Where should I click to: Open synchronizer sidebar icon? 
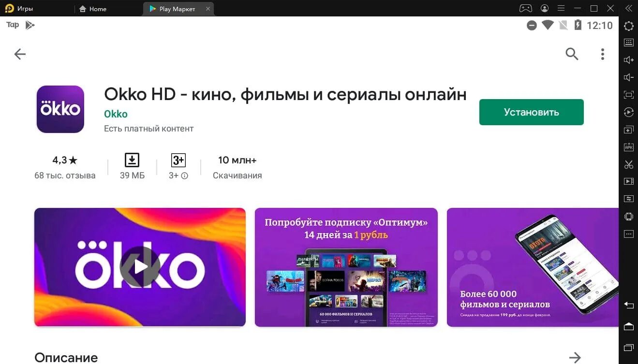point(628,199)
